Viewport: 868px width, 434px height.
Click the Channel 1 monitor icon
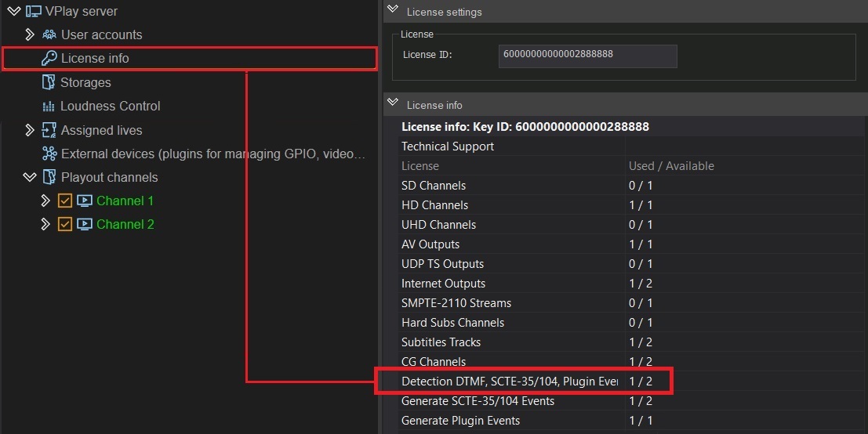85,201
